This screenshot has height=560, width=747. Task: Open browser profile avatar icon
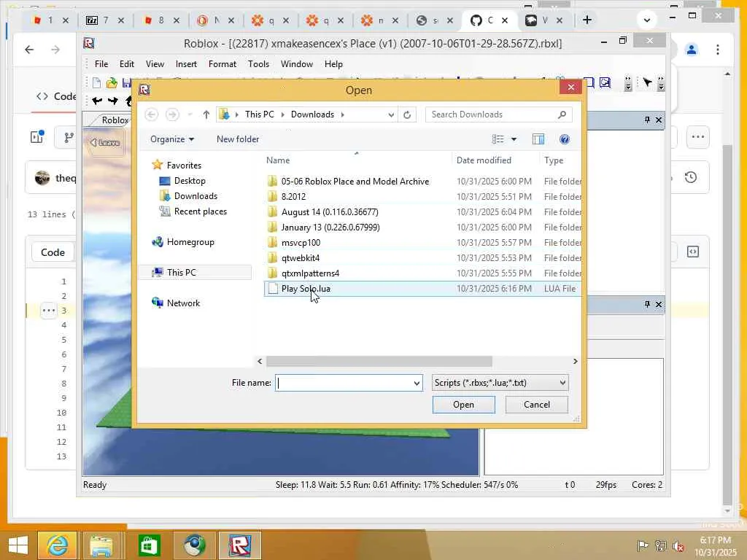coord(692,50)
